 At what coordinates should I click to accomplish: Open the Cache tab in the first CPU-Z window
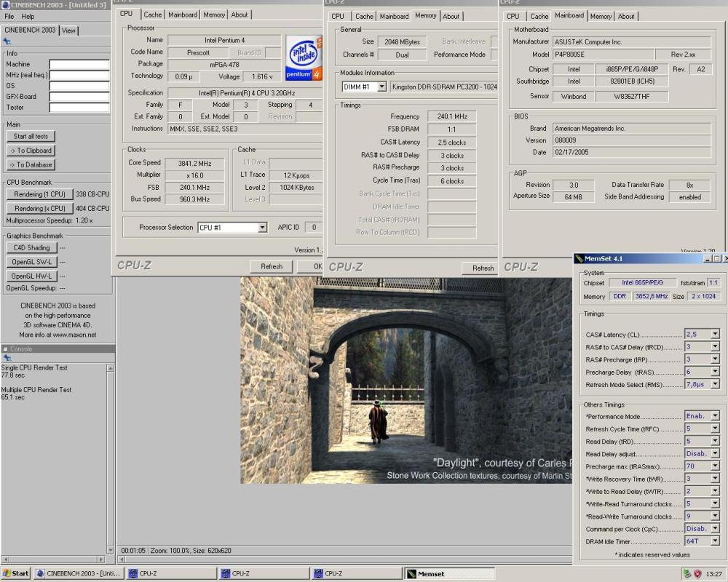pos(153,15)
